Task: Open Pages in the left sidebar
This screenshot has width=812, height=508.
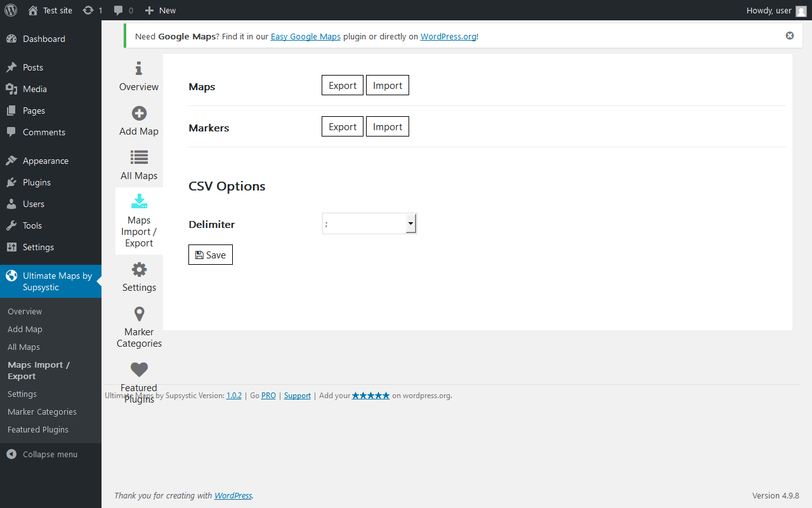Action: (51, 110)
